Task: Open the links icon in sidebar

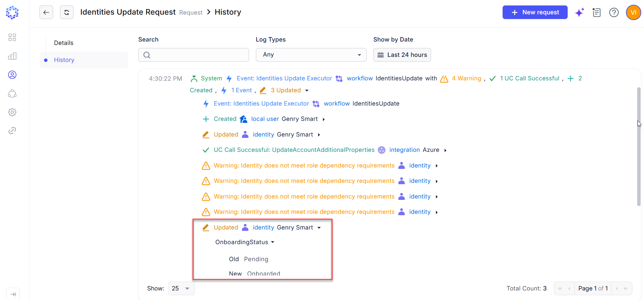Action: coord(12,130)
